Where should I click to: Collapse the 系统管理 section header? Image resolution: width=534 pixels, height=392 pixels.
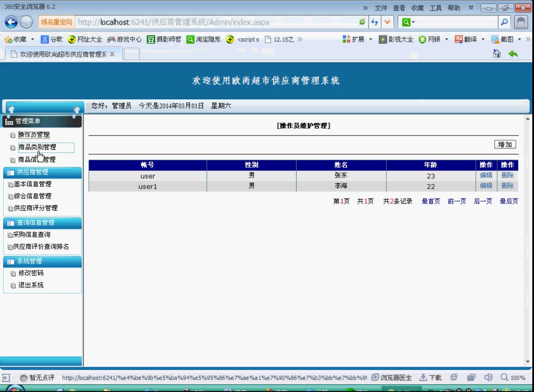42,261
